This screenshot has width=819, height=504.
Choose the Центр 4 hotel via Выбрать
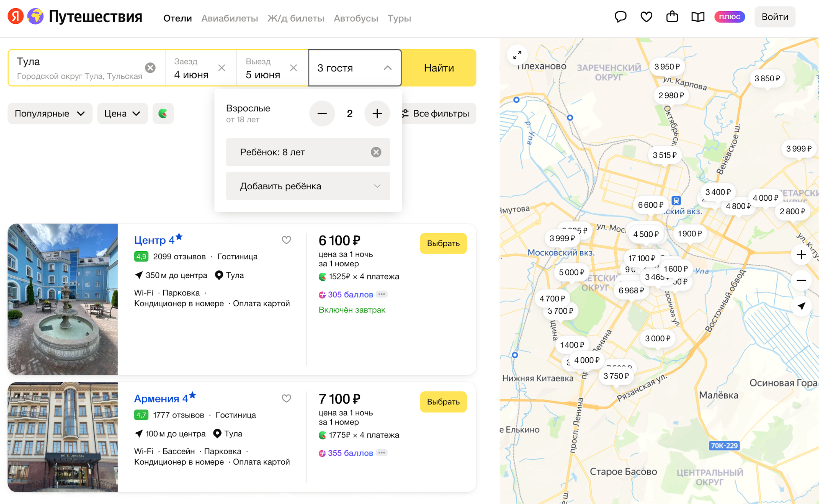click(443, 243)
